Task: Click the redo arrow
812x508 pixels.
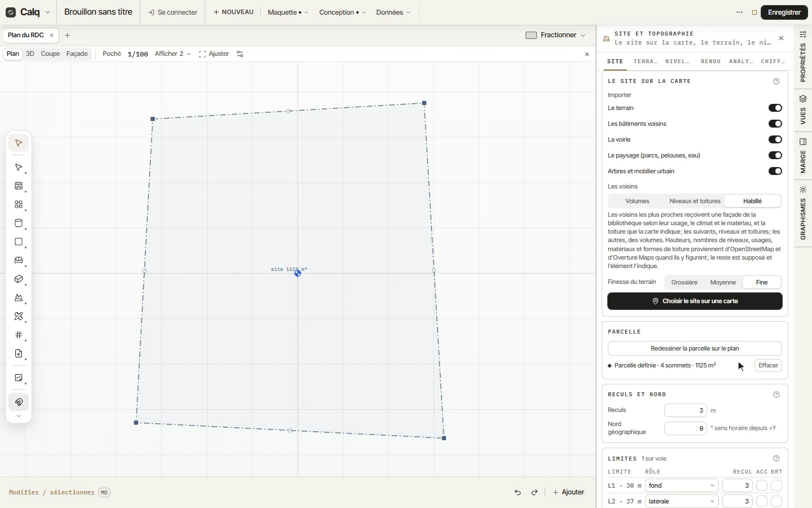Action: [535, 492]
